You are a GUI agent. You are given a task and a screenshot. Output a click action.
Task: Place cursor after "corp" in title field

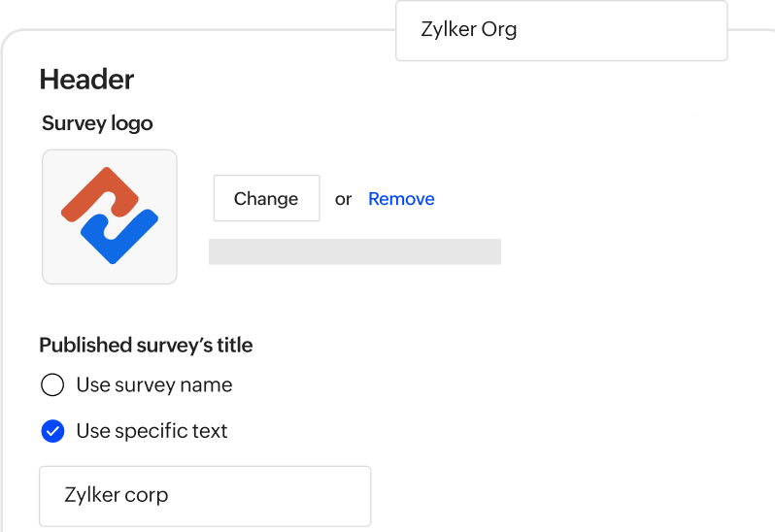[x=170, y=495]
